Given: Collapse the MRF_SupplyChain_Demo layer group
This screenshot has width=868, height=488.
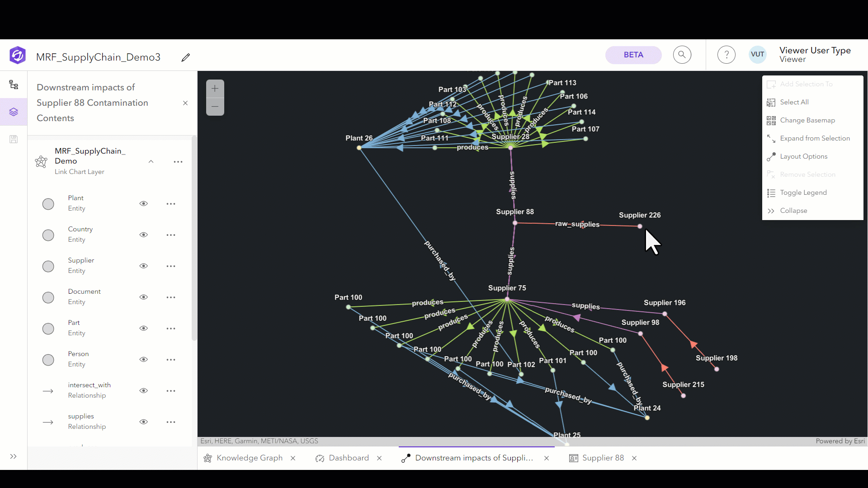Looking at the screenshot, I should pyautogui.click(x=151, y=161).
